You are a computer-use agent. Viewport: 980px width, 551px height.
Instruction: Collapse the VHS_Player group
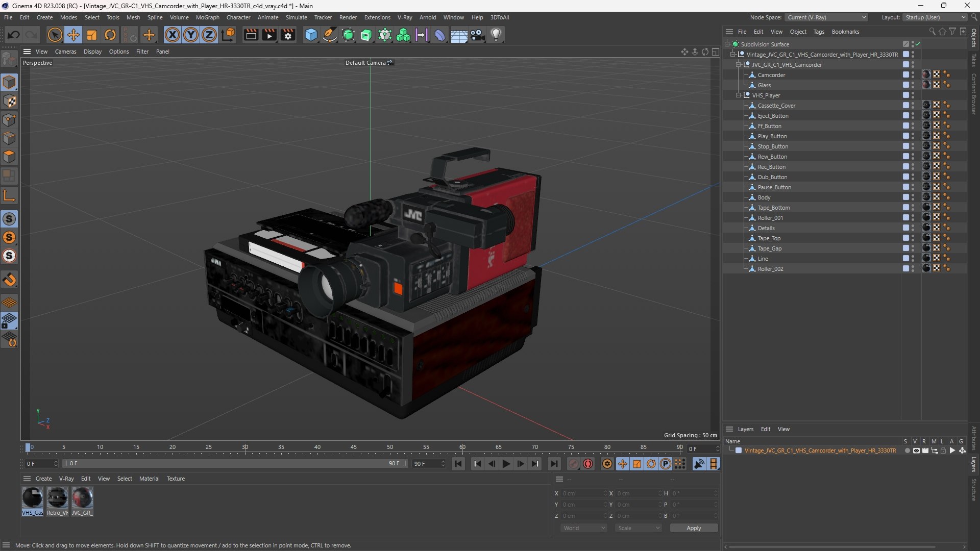(738, 95)
